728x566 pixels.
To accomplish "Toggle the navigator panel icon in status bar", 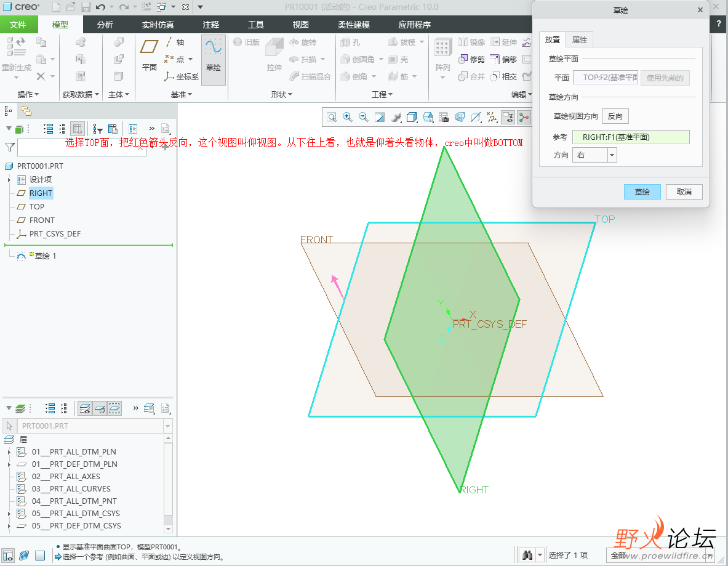I will coord(8,556).
